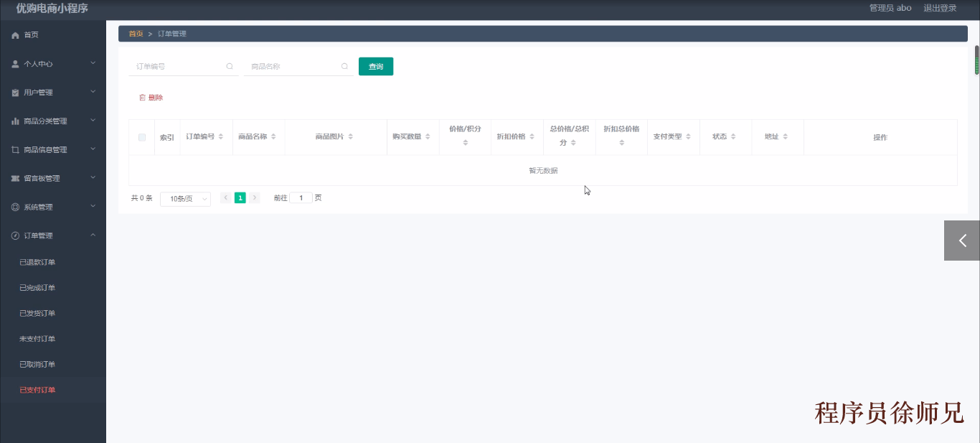Click 共 0 条 total count text

coord(141,198)
